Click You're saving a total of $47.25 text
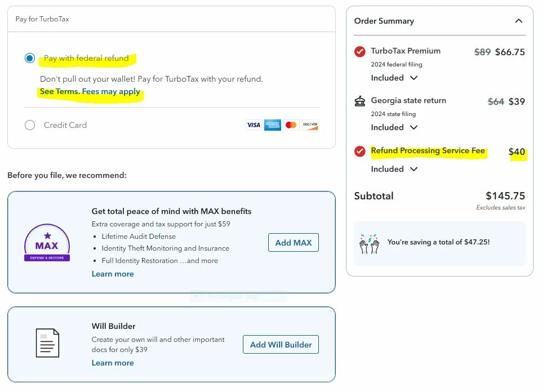Viewport: 542px width, 392px height. pyautogui.click(x=438, y=242)
